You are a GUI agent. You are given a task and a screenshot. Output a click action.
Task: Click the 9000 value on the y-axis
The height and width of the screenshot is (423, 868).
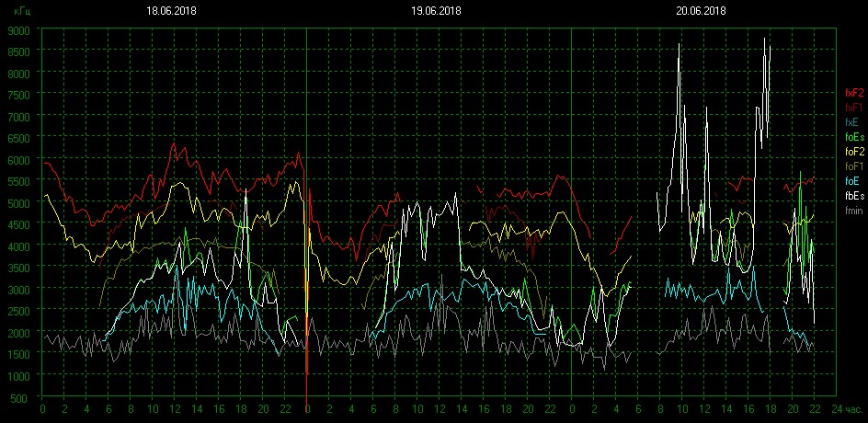pyautogui.click(x=19, y=30)
